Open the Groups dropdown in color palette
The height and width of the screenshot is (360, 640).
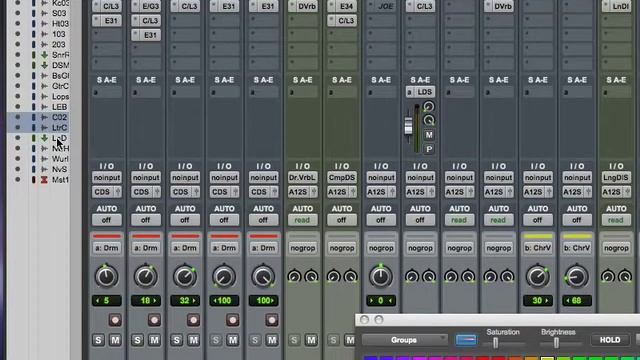(x=404, y=340)
